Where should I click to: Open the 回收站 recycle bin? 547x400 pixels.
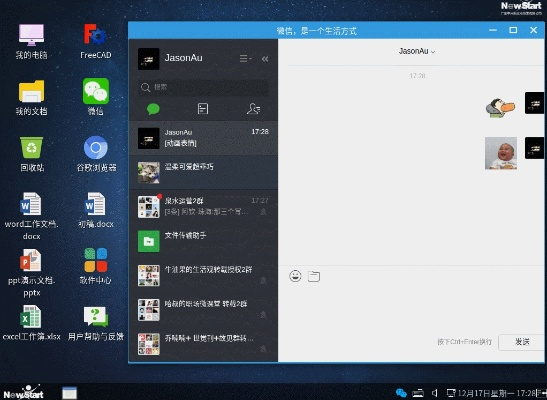[31, 154]
